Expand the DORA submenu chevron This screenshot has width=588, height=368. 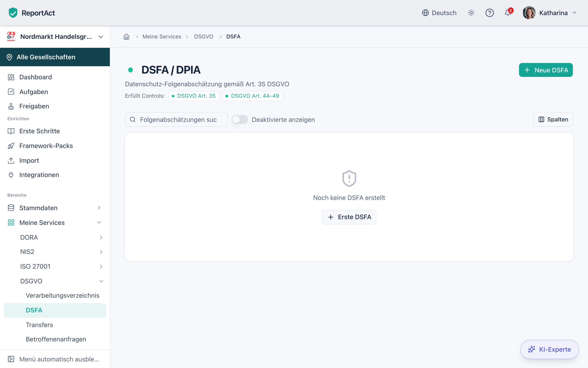pos(101,237)
